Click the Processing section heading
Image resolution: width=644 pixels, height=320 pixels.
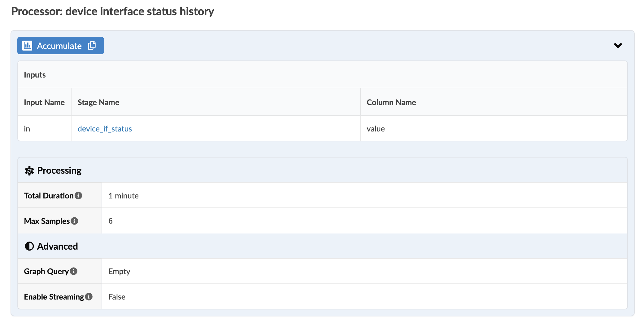point(59,171)
